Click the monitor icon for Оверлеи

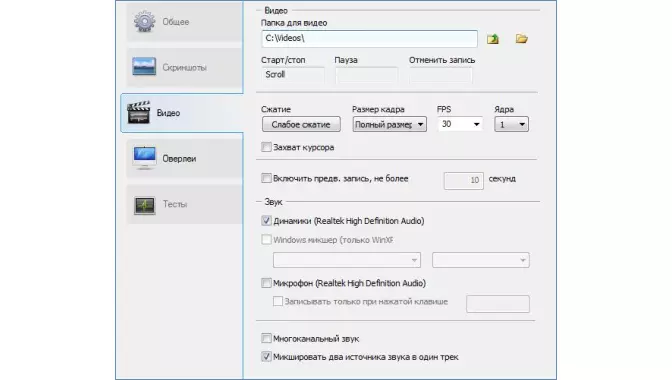click(144, 158)
